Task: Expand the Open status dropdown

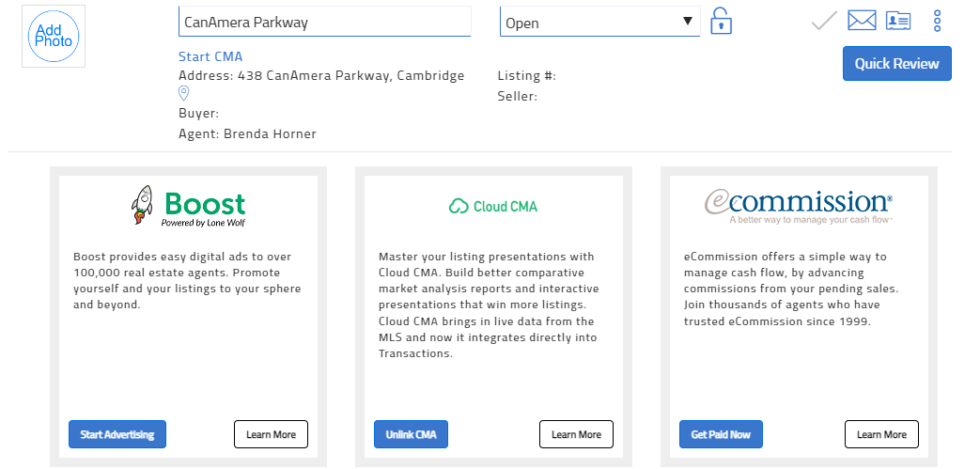Action: coord(599,22)
